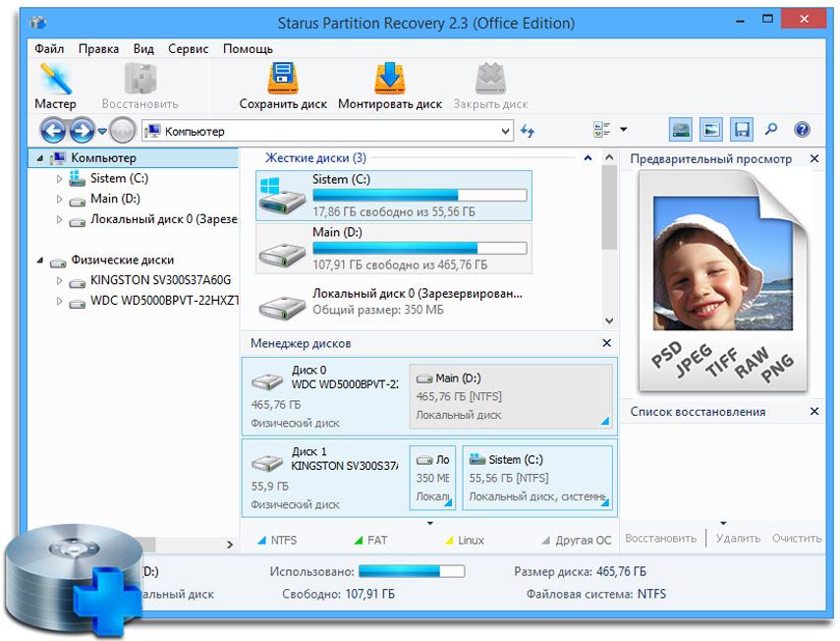Open the Файл menu

[49, 49]
